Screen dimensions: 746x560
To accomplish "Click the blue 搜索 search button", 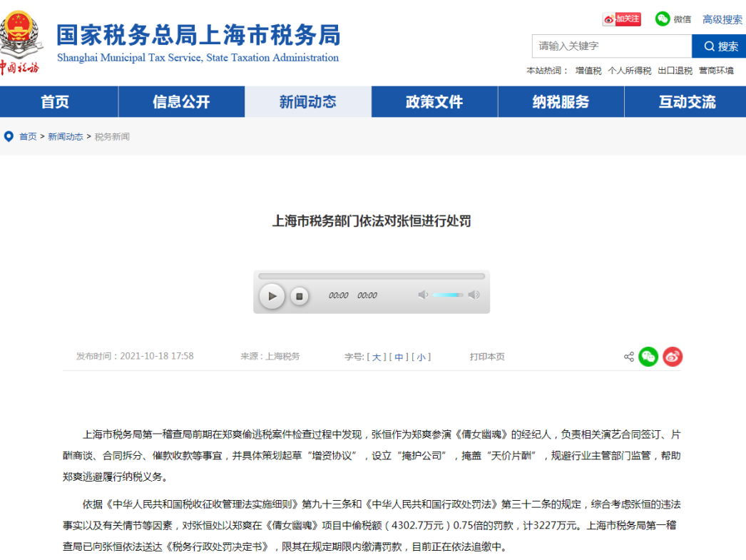I will pyautogui.click(x=720, y=46).
